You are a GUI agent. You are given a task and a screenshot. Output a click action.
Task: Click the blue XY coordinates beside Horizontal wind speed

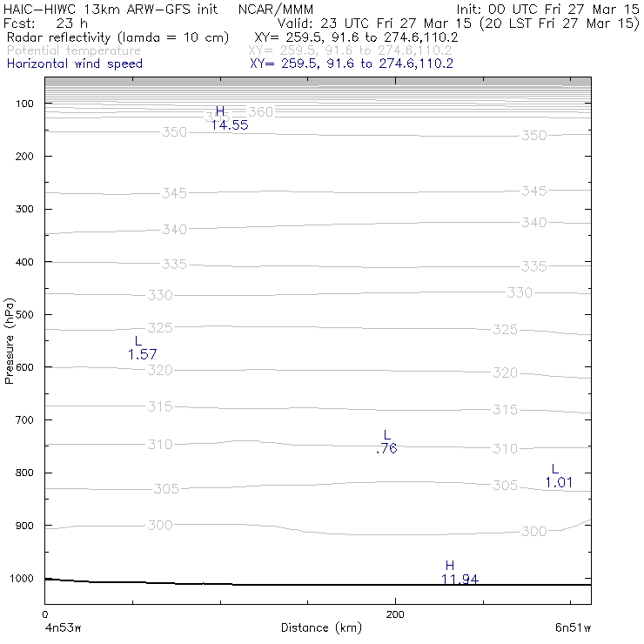coord(352,64)
